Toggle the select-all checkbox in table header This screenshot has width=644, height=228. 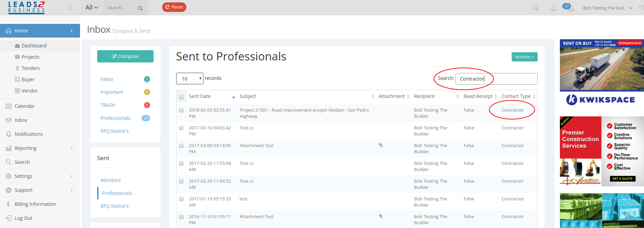pos(181,97)
